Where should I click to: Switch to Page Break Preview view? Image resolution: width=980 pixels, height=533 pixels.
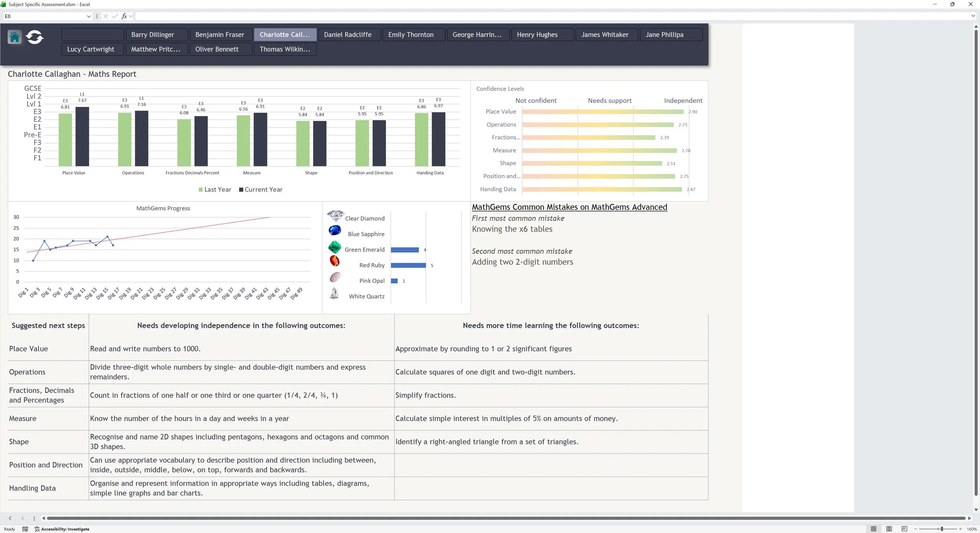point(904,529)
